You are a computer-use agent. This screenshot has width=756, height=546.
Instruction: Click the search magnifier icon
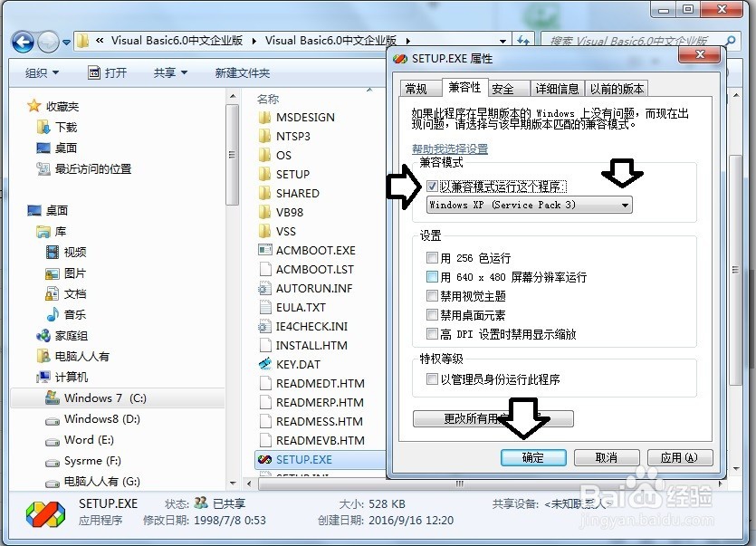[x=731, y=41]
